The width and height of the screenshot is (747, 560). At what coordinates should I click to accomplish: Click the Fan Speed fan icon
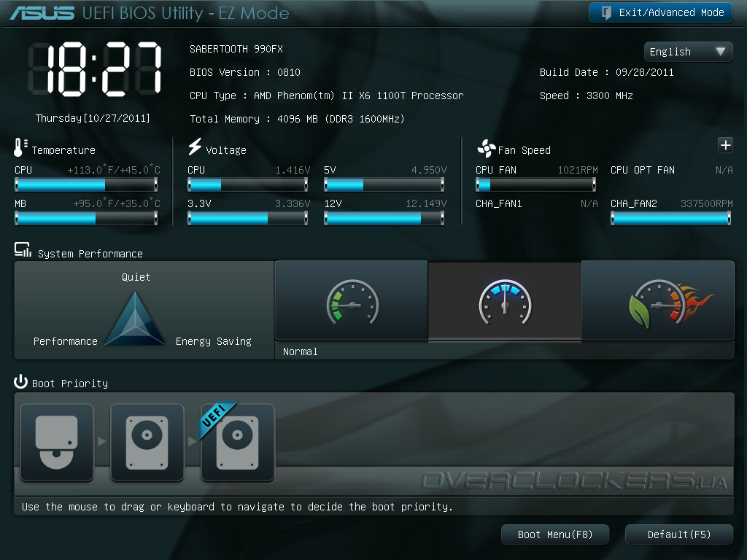point(487,149)
